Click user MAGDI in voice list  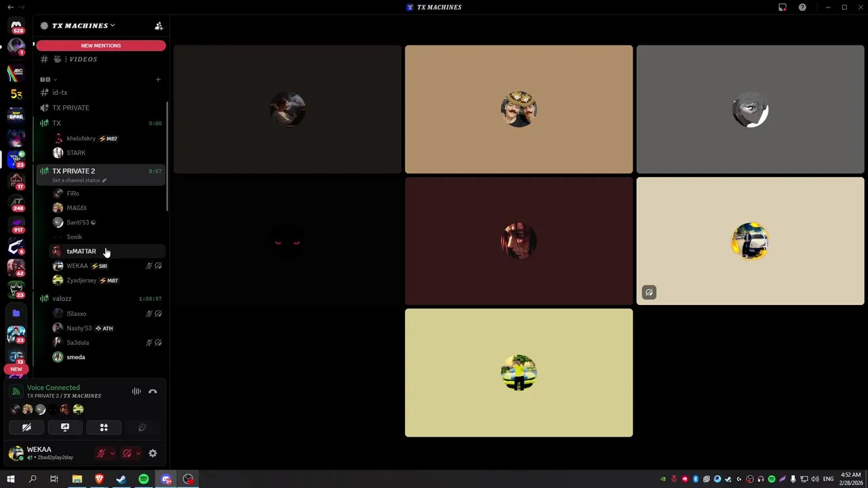(x=107, y=208)
